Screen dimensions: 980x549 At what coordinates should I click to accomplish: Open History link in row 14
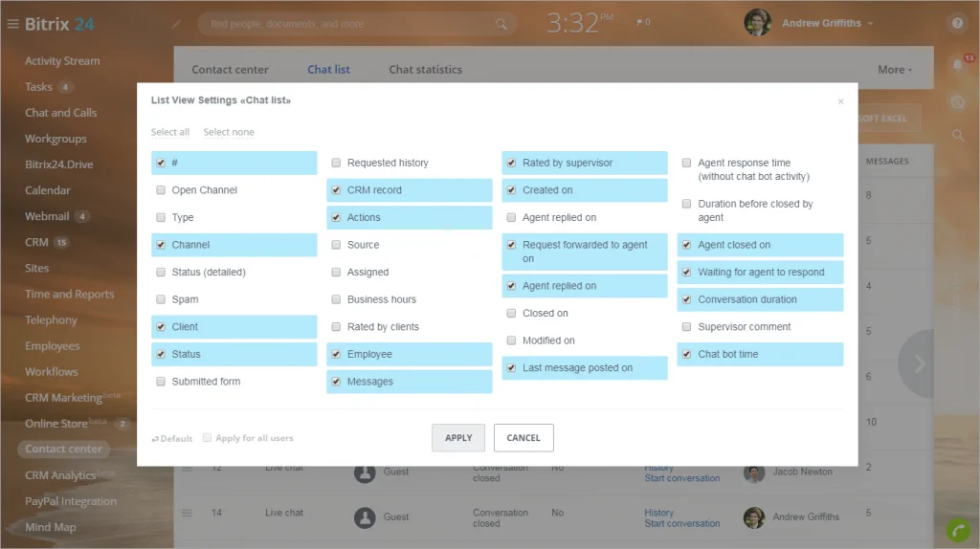(658, 513)
